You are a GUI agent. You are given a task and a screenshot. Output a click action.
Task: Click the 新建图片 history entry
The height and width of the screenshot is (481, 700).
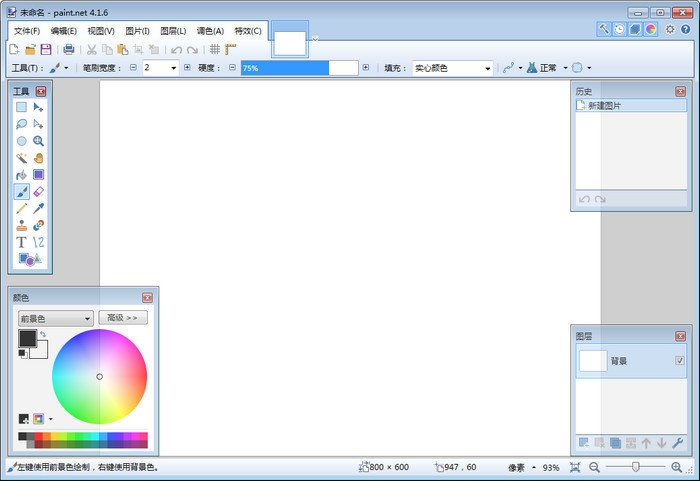click(x=604, y=105)
